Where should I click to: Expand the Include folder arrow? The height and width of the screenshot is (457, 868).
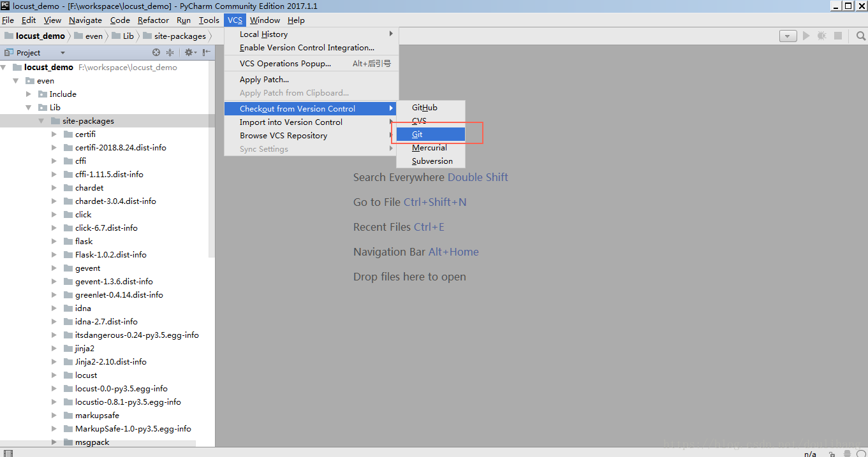click(29, 94)
